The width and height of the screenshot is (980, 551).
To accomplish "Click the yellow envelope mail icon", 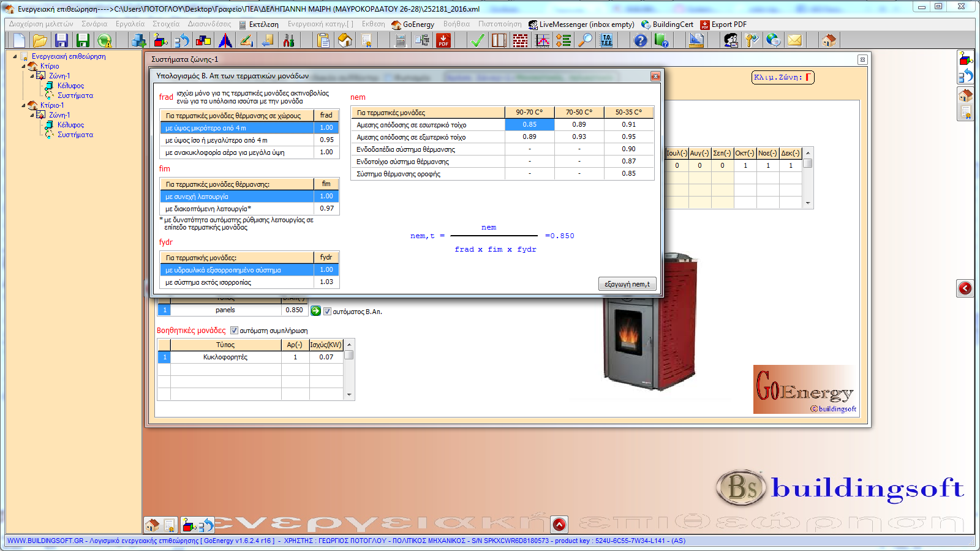I will [x=794, y=40].
